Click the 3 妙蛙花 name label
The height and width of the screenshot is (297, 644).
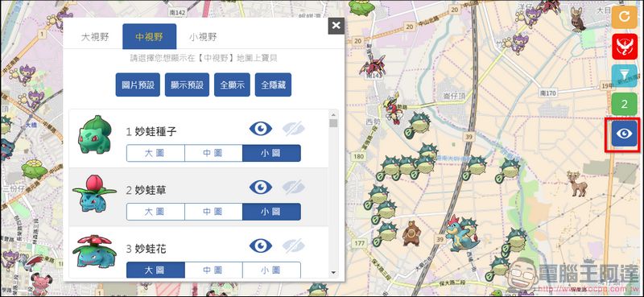(x=146, y=249)
